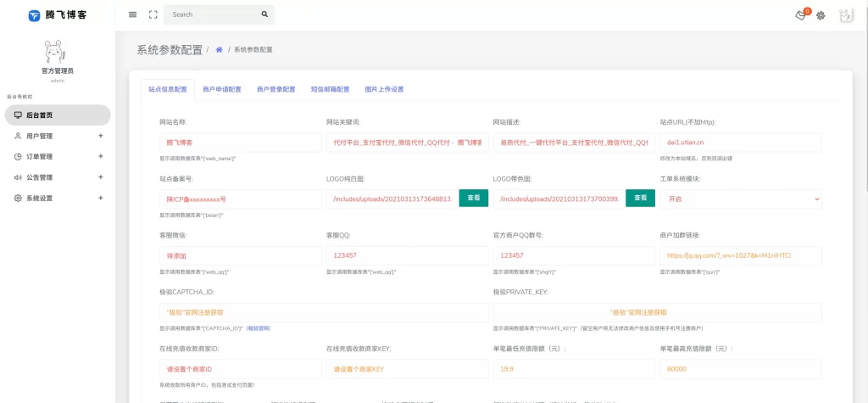Viewport: 868px width, 403px height.
Task: Expand the 订单管理 sidebar menu
Action: click(58, 156)
